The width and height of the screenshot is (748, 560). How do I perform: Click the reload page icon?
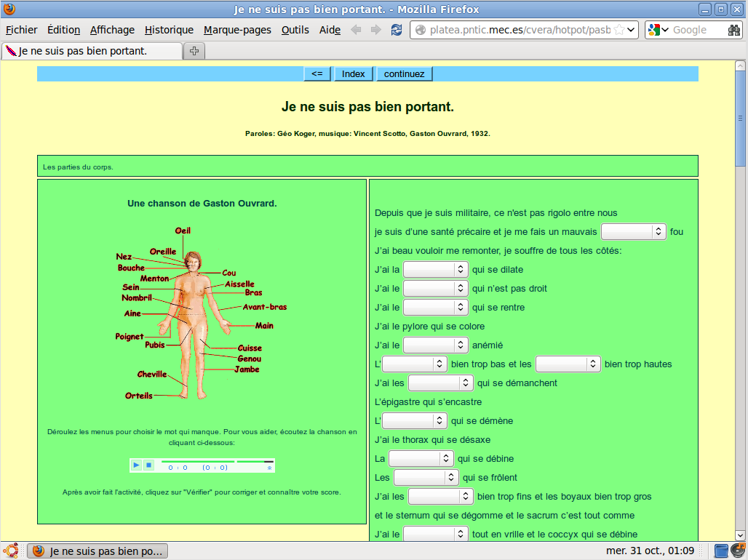396,30
